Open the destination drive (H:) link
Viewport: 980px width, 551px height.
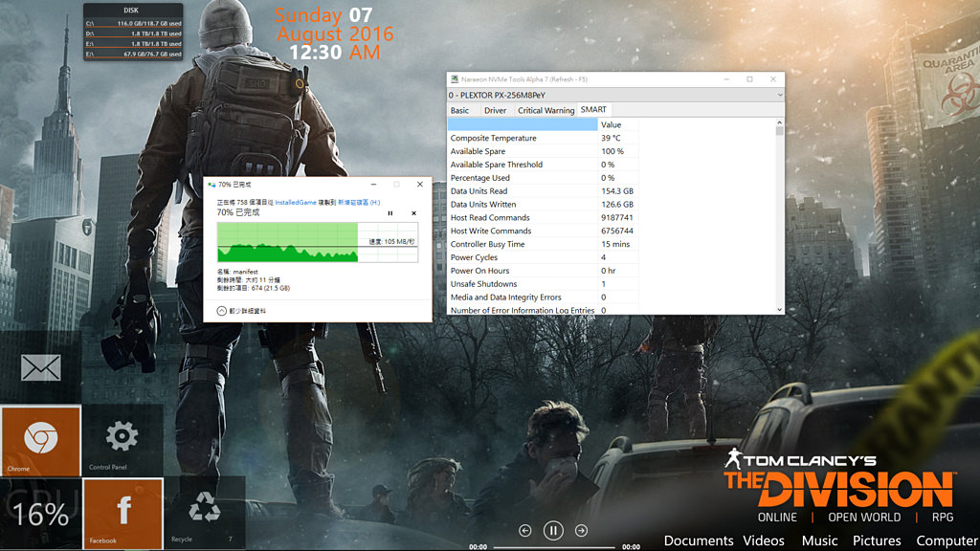point(359,203)
